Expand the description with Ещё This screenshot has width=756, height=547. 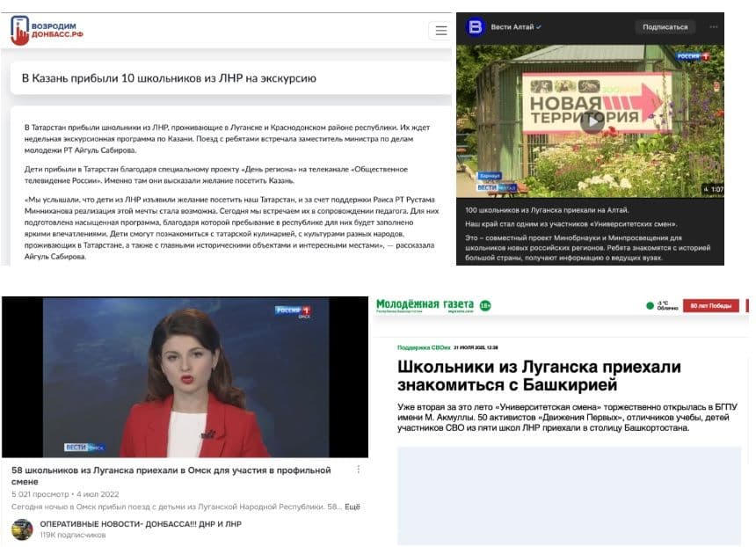(x=352, y=507)
